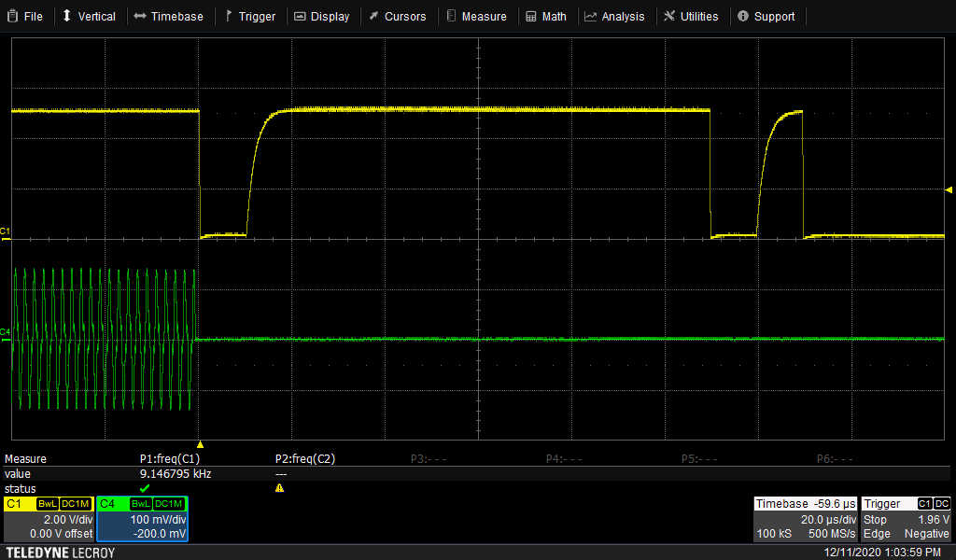Click the Timebase double-arrow icon
Screen dimensions: 956x560
point(140,16)
